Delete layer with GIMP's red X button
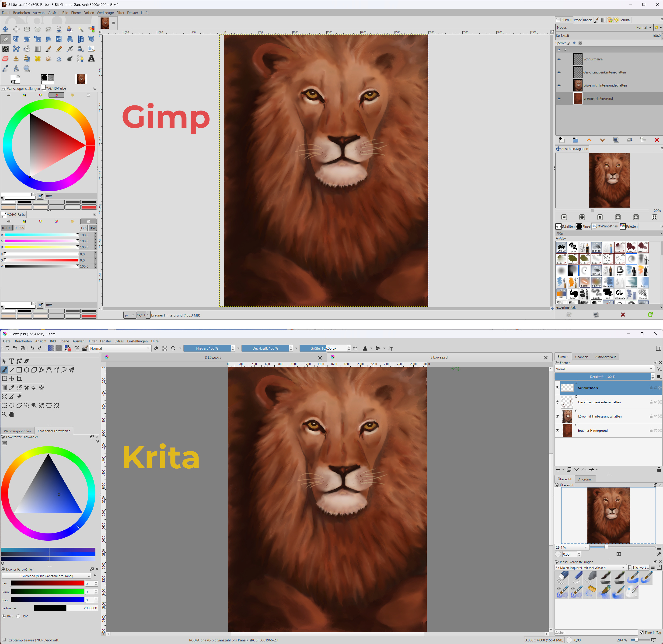 coord(656,140)
